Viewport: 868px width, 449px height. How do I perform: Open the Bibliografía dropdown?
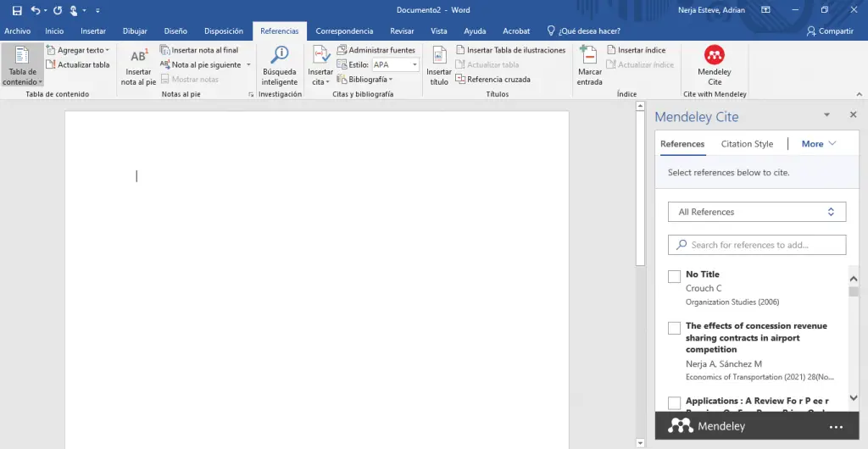(364, 79)
